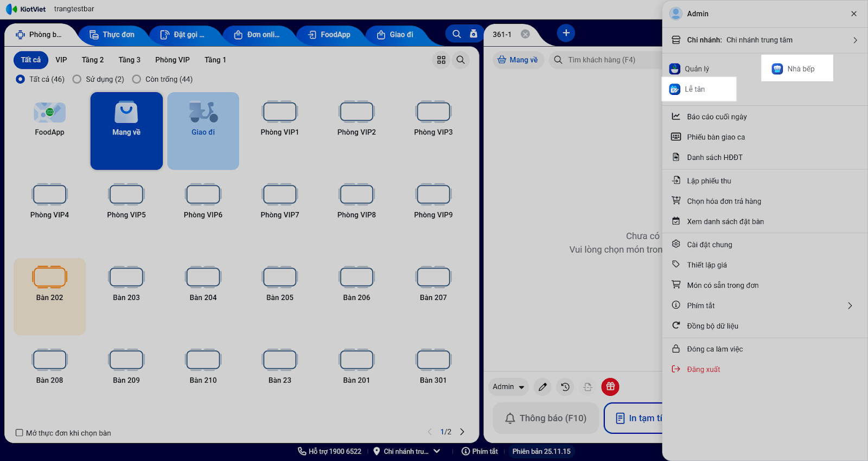This screenshot has width=868, height=461.
Task: Open Báo cáo cuối ngày report
Action: [x=765, y=117]
